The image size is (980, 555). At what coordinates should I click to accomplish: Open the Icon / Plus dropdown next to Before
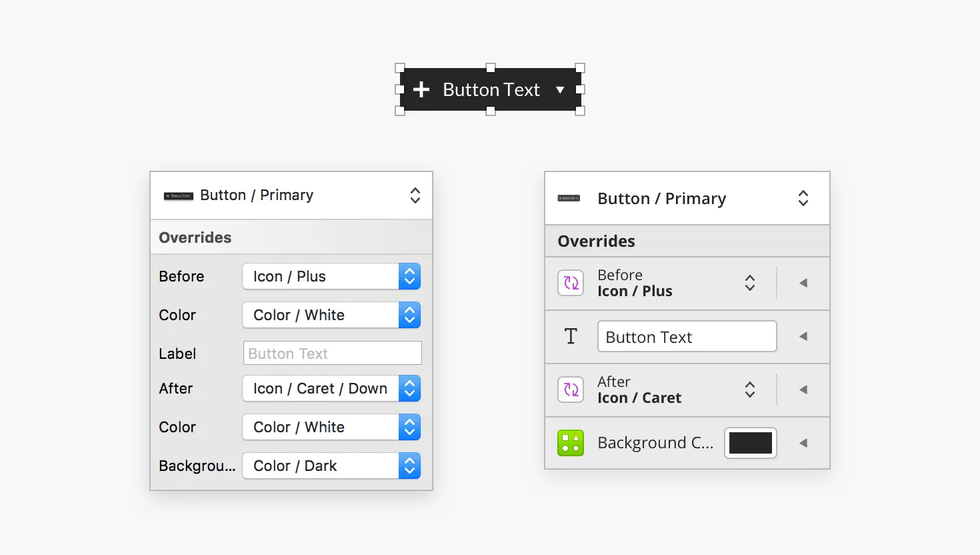(331, 276)
